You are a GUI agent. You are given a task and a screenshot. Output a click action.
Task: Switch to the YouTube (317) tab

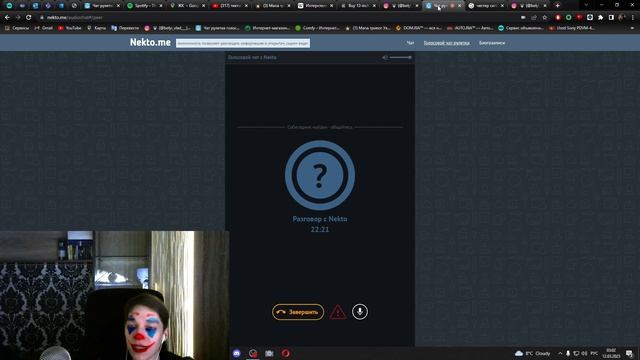(x=230, y=6)
